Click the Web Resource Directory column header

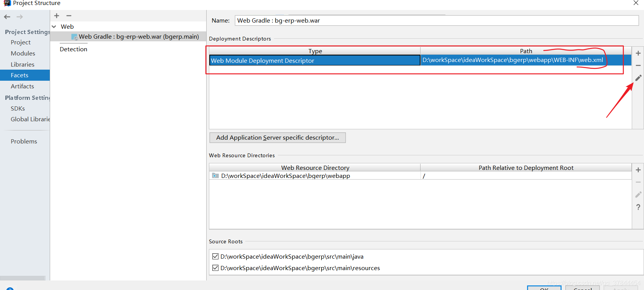315,168
